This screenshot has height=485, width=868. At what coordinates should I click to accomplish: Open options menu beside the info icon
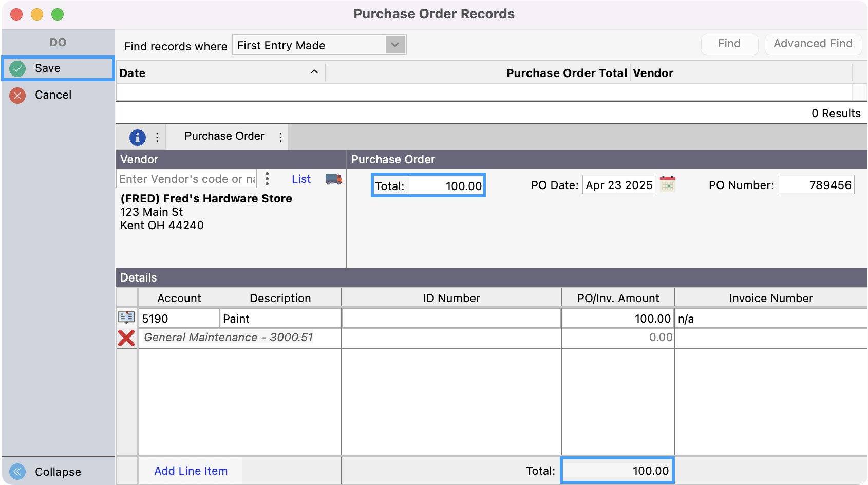tap(157, 137)
